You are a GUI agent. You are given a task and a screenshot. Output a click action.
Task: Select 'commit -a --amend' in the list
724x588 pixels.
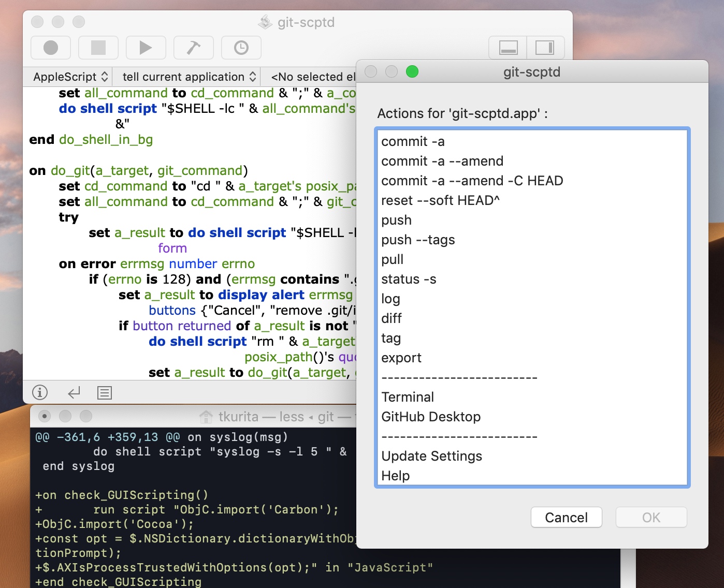[x=442, y=161]
